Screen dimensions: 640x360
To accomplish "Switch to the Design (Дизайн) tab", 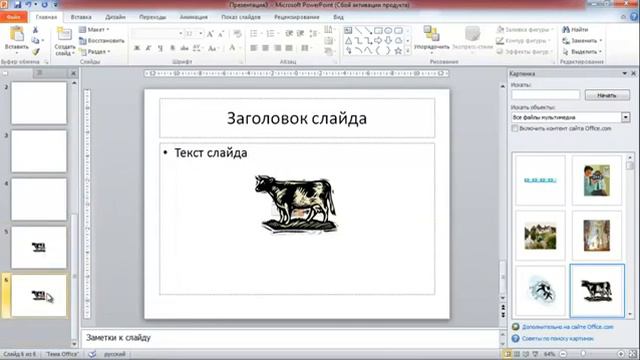I will (115, 17).
